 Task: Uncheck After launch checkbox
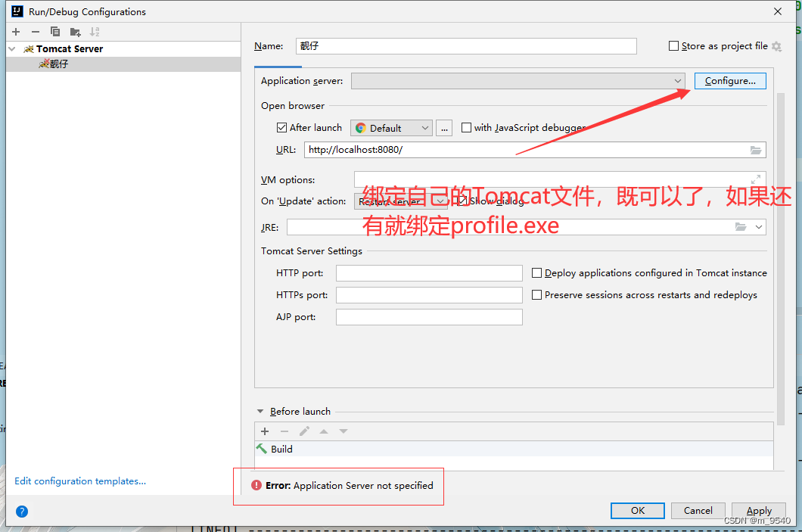pos(281,127)
